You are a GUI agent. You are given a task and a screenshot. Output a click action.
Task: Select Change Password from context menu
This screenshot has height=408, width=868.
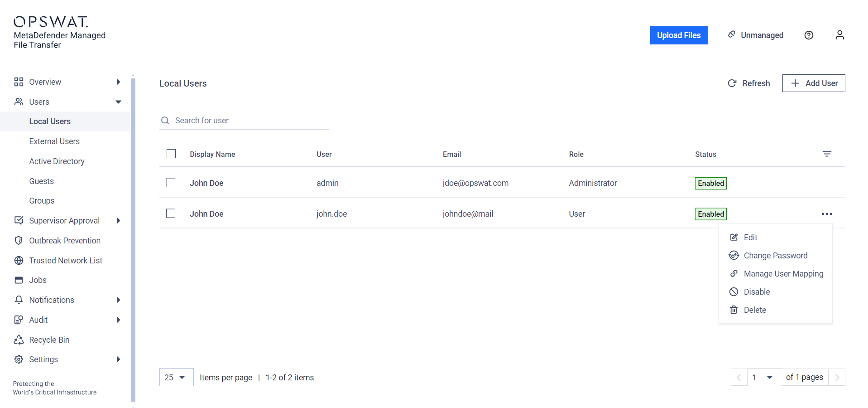(775, 256)
